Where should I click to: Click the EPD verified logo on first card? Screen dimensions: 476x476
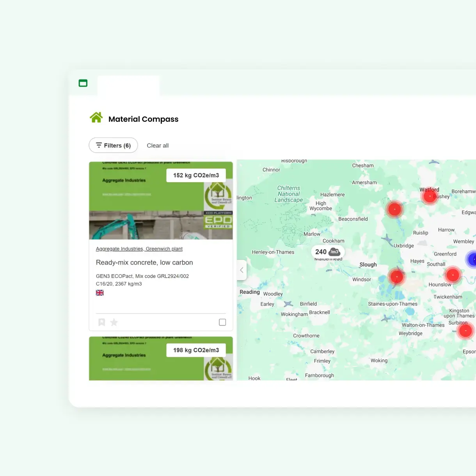[218, 220]
